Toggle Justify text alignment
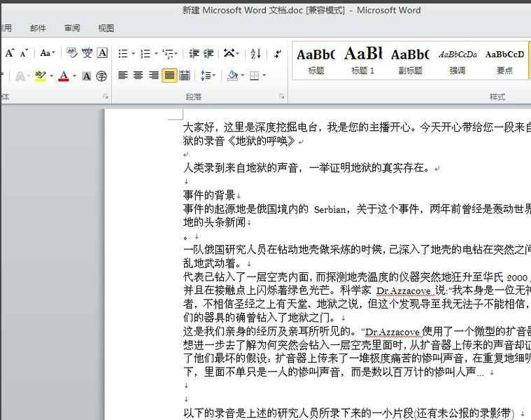531x420 pixels. click(x=169, y=76)
